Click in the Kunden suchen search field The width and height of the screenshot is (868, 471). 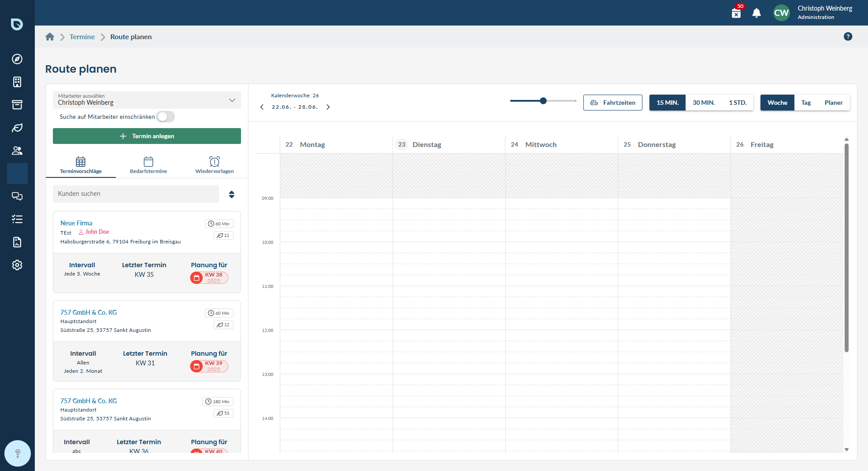(136, 194)
